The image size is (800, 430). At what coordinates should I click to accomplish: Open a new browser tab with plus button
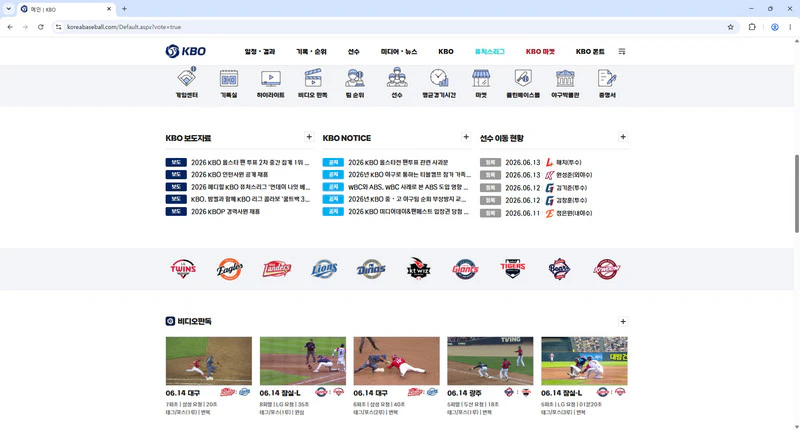(124, 9)
